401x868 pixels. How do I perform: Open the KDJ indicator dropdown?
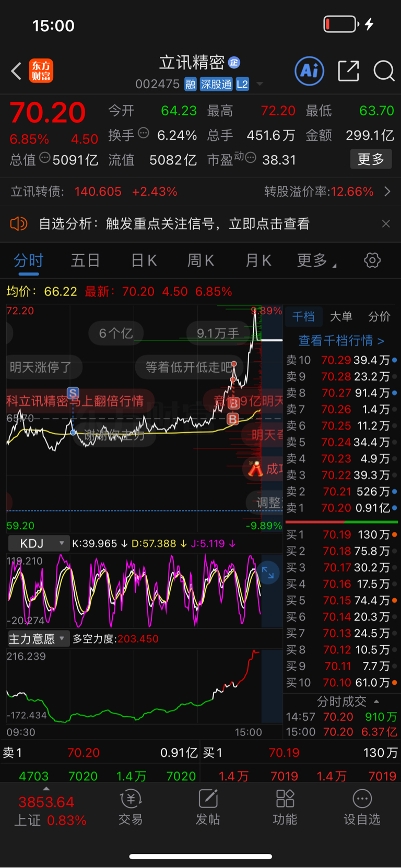[x=39, y=543]
